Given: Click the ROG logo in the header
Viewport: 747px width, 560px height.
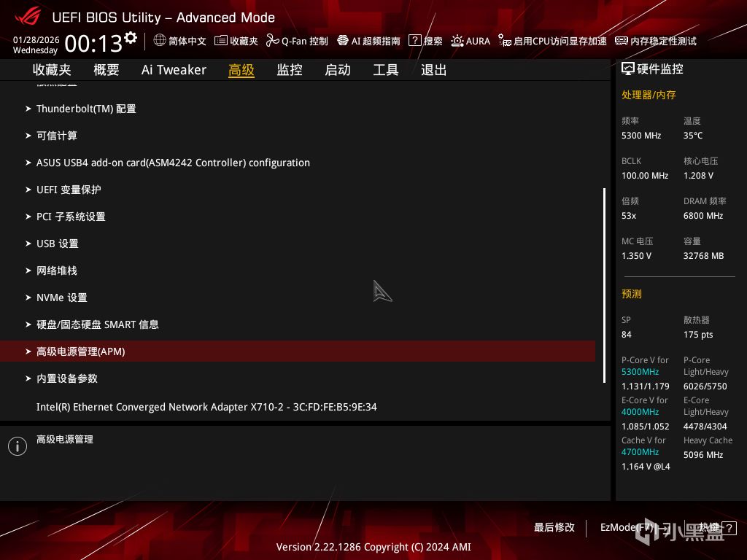Looking at the screenshot, I should (x=28, y=17).
